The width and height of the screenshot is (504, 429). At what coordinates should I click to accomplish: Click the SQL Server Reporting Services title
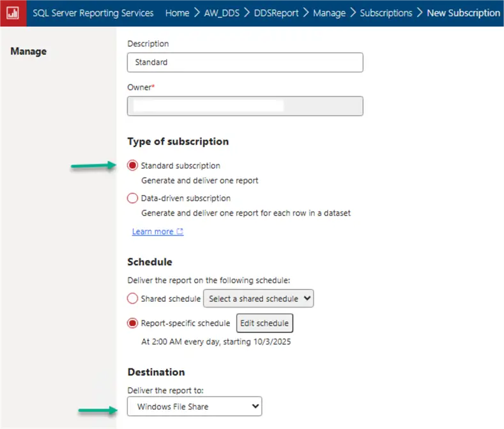click(x=93, y=13)
